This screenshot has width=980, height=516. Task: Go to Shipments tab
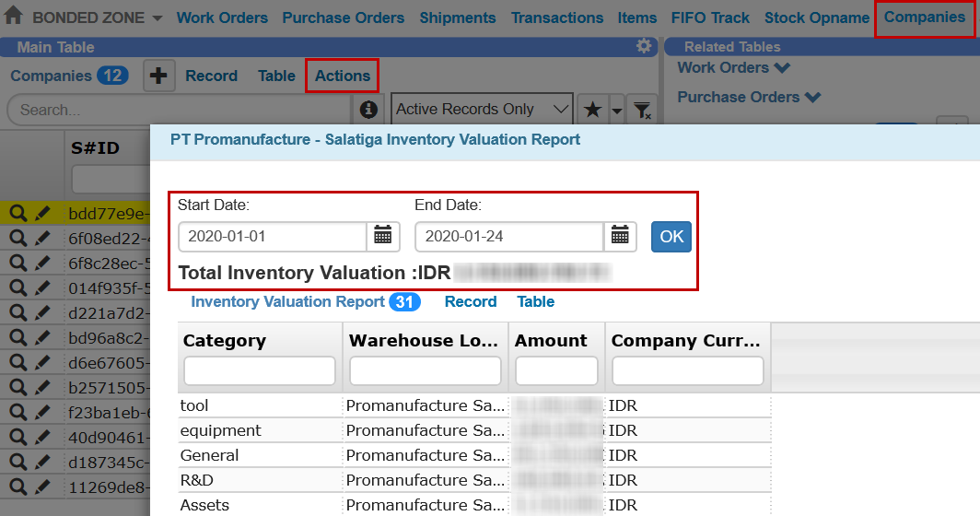tap(457, 18)
